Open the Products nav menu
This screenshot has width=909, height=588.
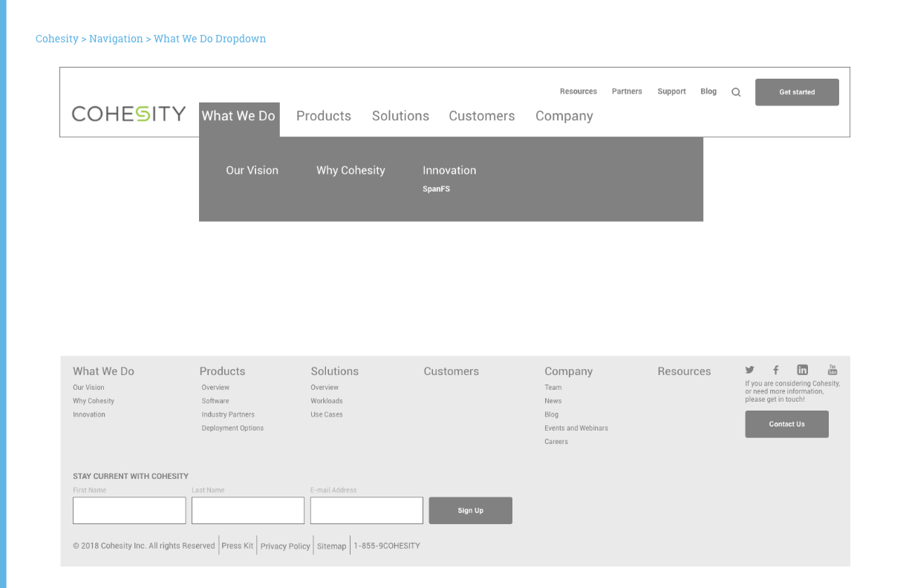pyautogui.click(x=324, y=116)
